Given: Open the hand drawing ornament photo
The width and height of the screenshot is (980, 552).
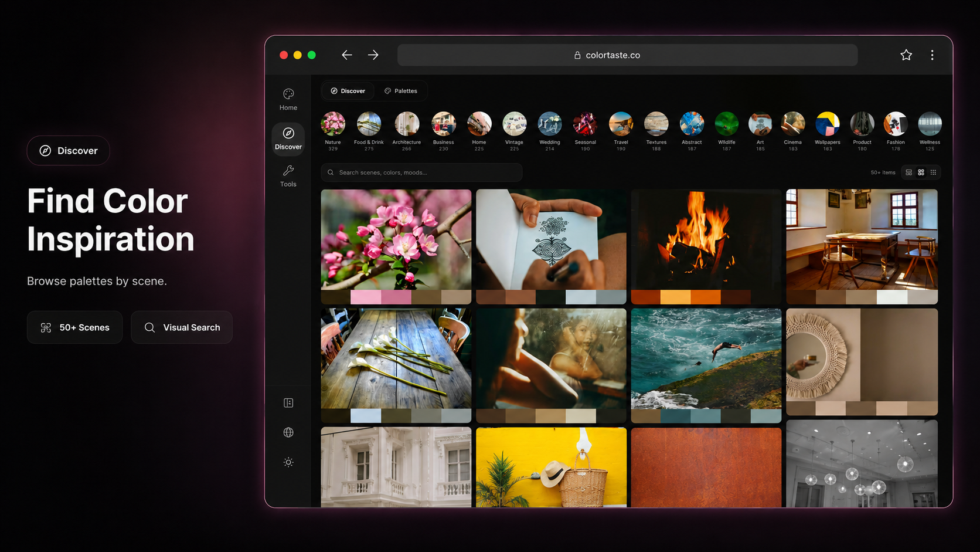Looking at the screenshot, I should pyautogui.click(x=551, y=239).
